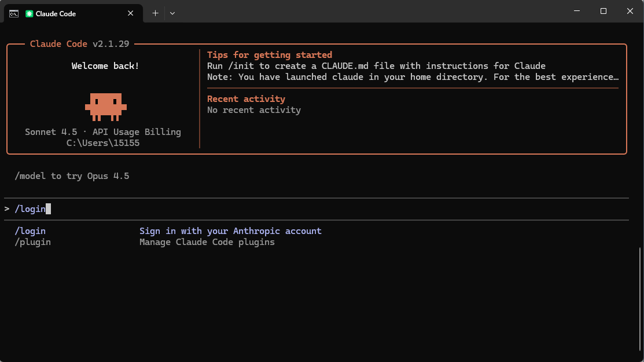The image size is (644, 362).
Task: Maximize the terminal window
Action: pos(603,12)
